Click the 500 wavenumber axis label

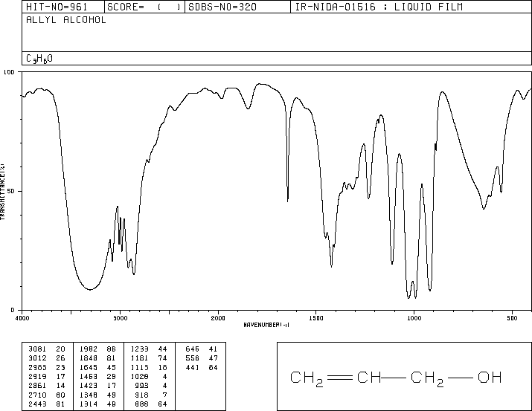[512, 318]
